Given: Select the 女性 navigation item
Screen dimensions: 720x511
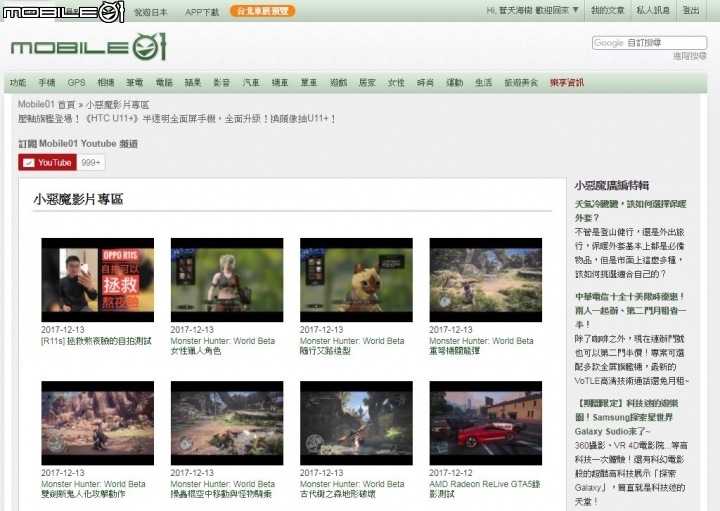Looking at the screenshot, I should click(x=396, y=83).
